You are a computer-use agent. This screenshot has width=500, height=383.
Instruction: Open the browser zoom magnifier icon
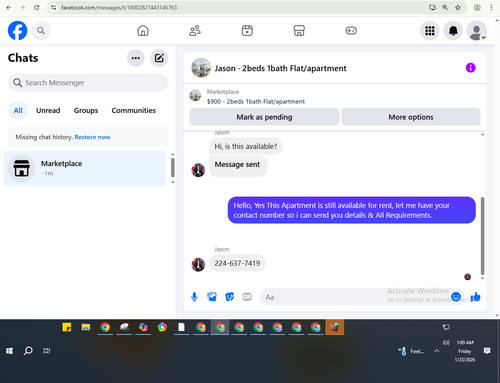pos(445,7)
